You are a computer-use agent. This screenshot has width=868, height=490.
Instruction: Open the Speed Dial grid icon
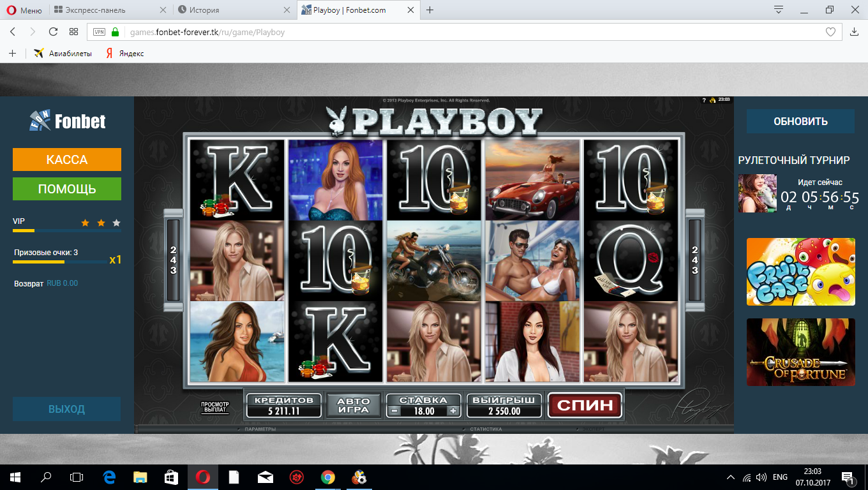pos(73,32)
